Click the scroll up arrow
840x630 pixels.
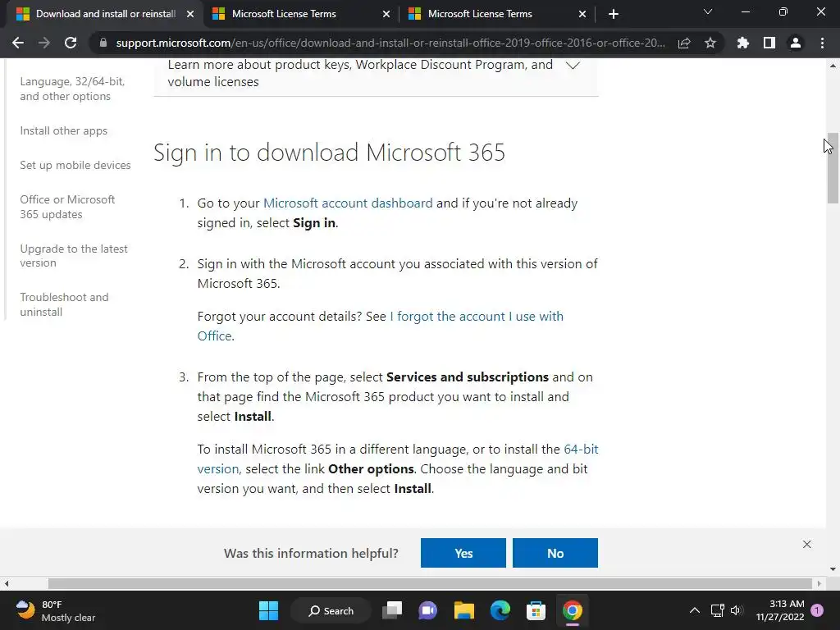(x=833, y=66)
